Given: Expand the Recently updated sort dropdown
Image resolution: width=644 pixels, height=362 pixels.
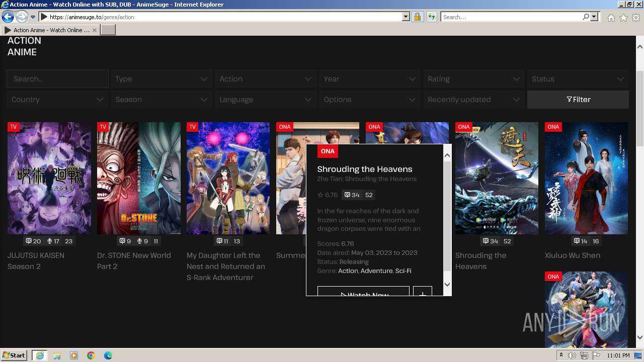Looking at the screenshot, I should (x=473, y=100).
